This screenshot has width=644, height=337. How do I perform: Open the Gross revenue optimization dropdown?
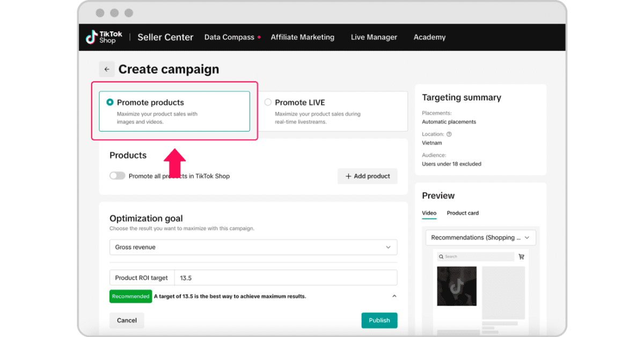point(253,247)
